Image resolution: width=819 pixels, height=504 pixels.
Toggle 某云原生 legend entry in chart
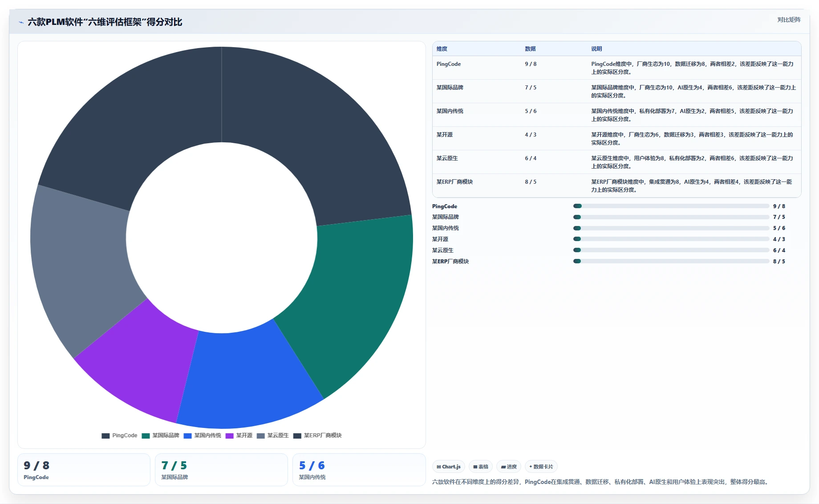[273, 435]
